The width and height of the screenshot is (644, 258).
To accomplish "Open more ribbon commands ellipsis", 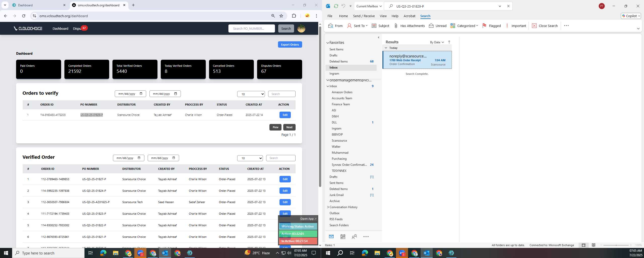I will click(x=566, y=26).
